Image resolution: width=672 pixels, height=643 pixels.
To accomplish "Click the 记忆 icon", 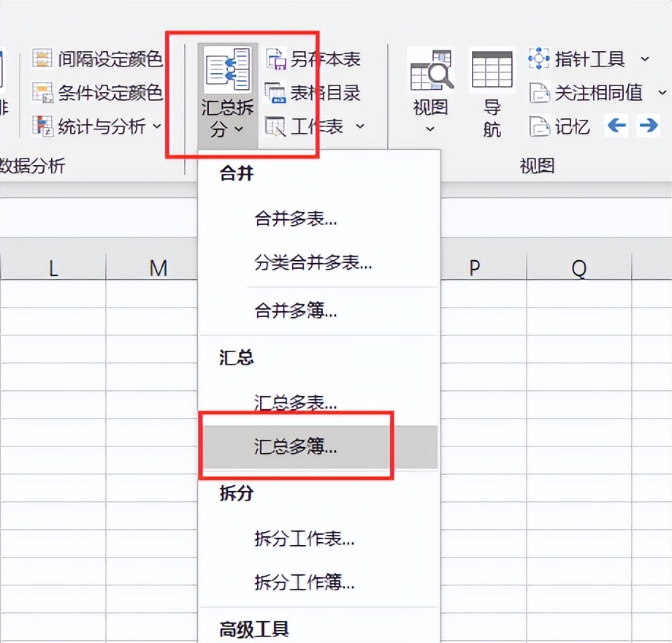I will click(x=539, y=126).
